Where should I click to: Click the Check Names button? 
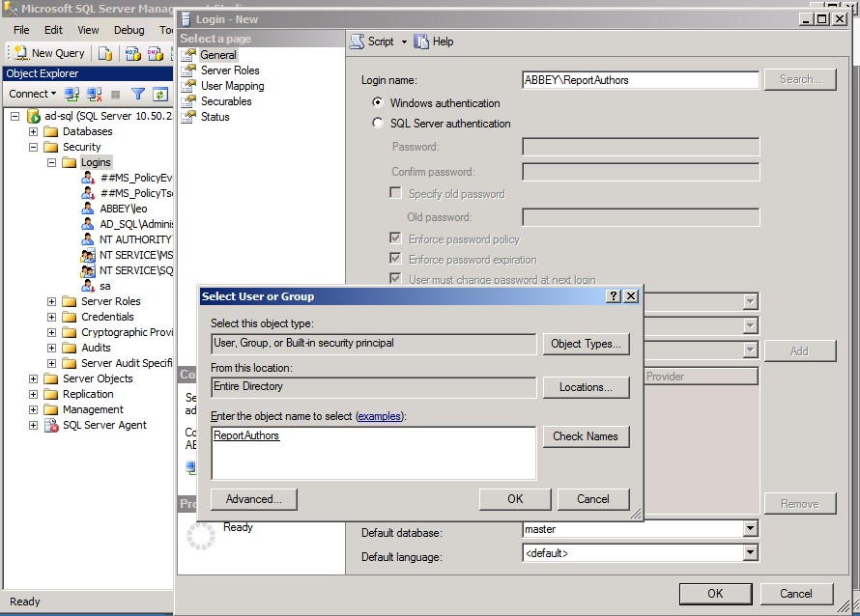point(586,436)
